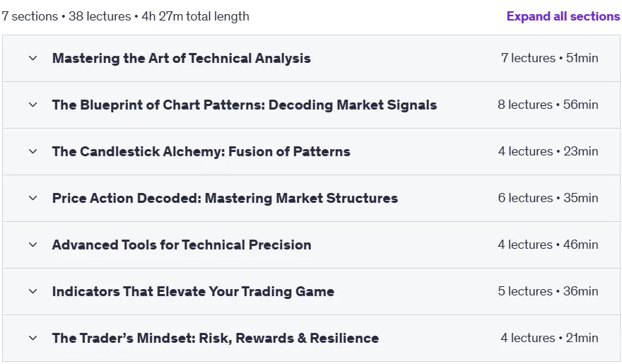The height and width of the screenshot is (364, 622).
Task: Expand all sections link
Action: tap(563, 16)
